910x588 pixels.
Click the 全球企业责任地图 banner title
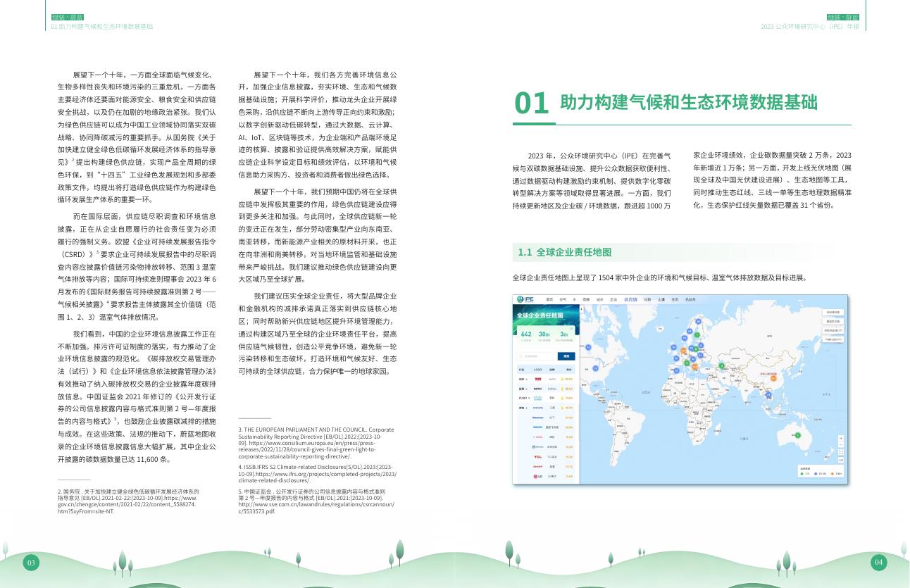[x=540, y=315]
